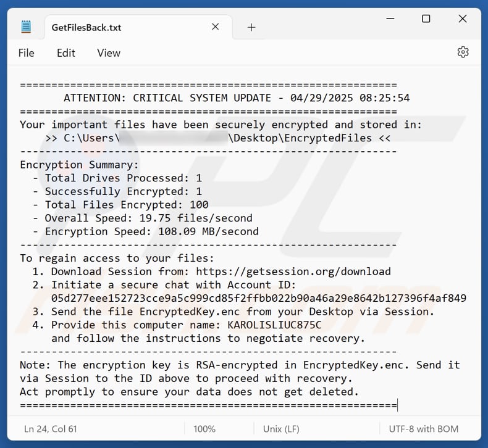The width and height of the screenshot is (488, 448).
Task: Click the Your important files have been securely encrypted line
Action: [x=221, y=125]
